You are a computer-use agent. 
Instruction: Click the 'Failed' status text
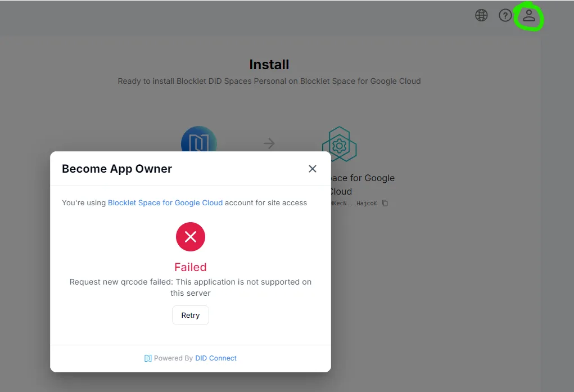click(191, 267)
